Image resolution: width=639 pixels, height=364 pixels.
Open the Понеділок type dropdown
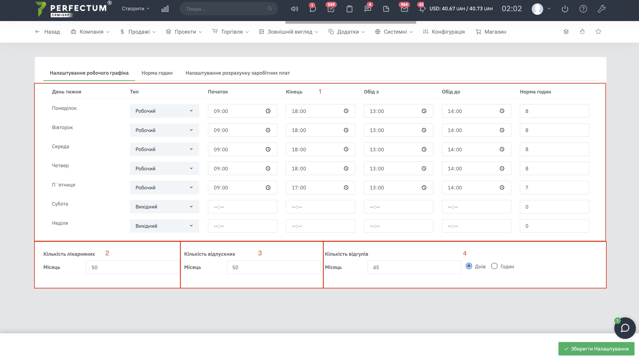pos(164,111)
